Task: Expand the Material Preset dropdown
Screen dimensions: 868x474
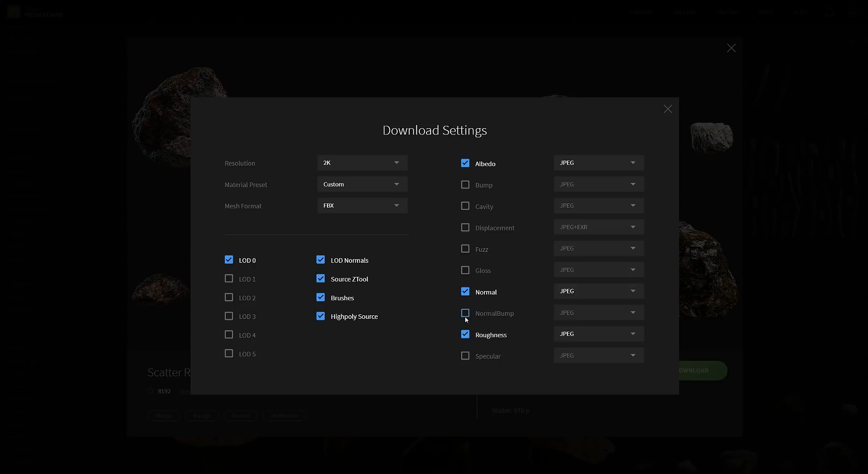Action: tap(362, 184)
